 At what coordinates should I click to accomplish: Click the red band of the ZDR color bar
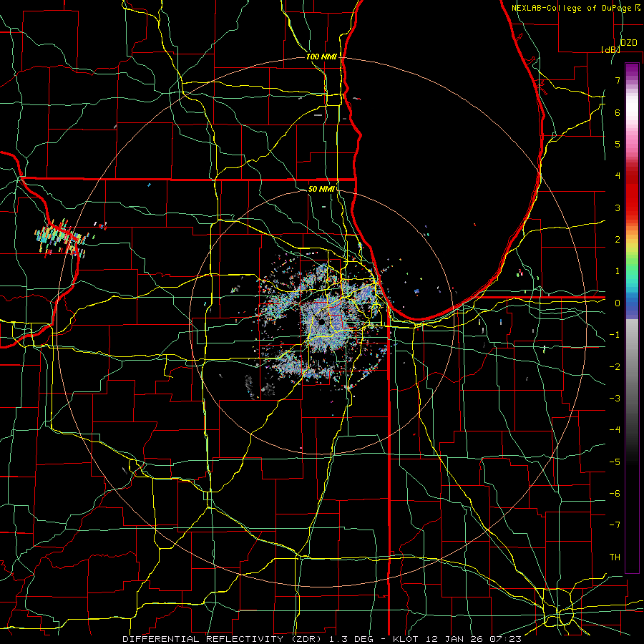(632, 193)
